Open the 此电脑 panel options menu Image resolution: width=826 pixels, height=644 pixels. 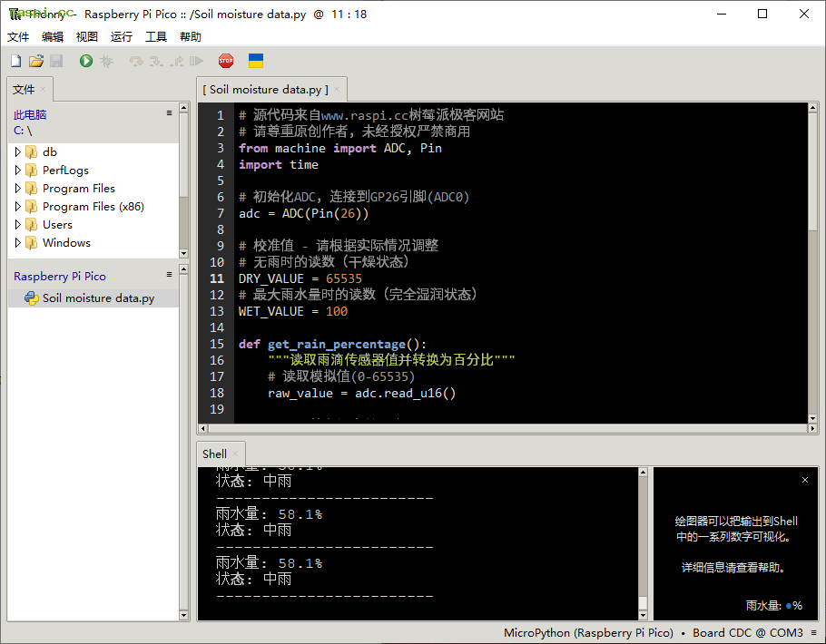(x=169, y=113)
